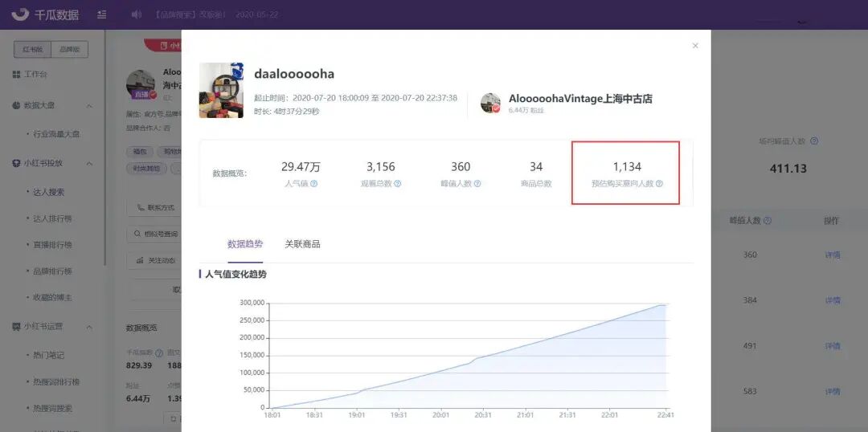Image resolution: width=868 pixels, height=432 pixels.
Task: Open 直播排行榜 in the sidebar
Action: [x=52, y=244]
